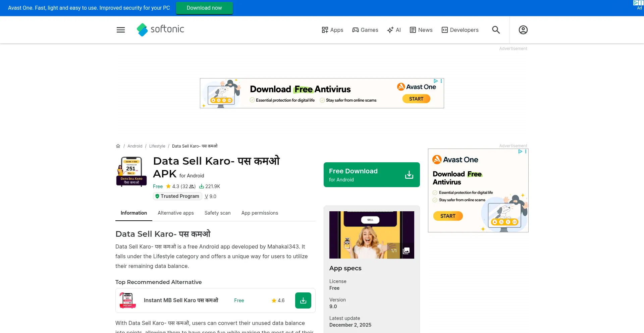Click the Data Sell Karo app icon

131,171
